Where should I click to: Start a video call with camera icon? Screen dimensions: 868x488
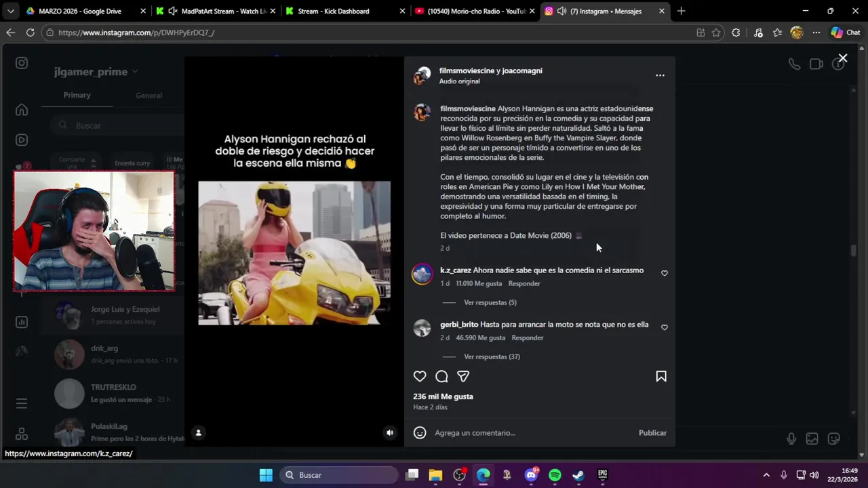pos(816,64)
